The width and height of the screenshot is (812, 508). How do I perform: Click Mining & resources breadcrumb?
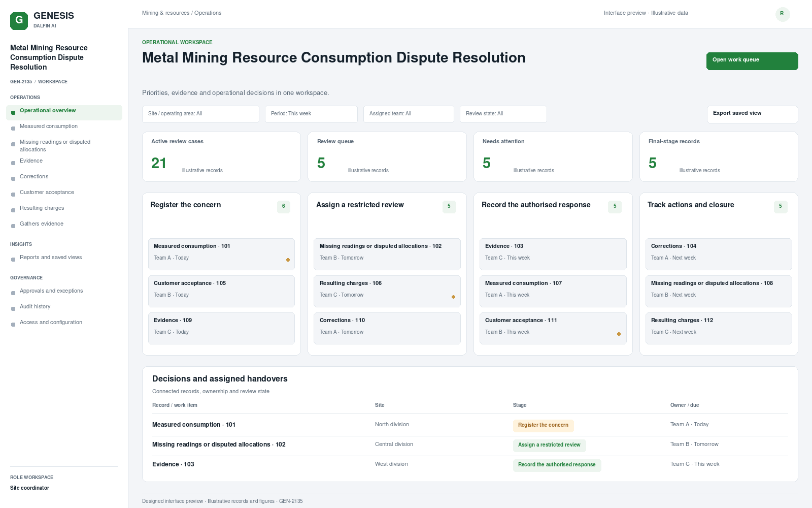tap(166, 13)
